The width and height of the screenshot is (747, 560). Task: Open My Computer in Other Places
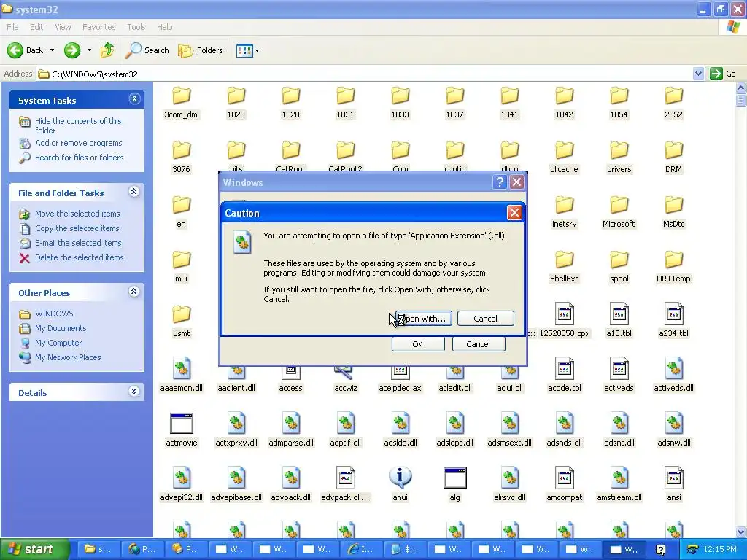tap(58, 343)
